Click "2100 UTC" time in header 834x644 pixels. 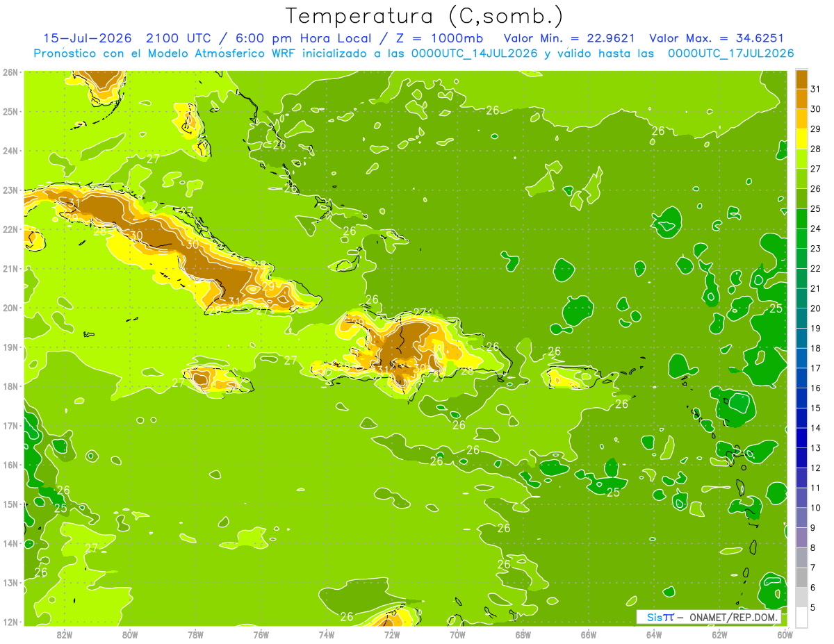[x=179, y=38]
